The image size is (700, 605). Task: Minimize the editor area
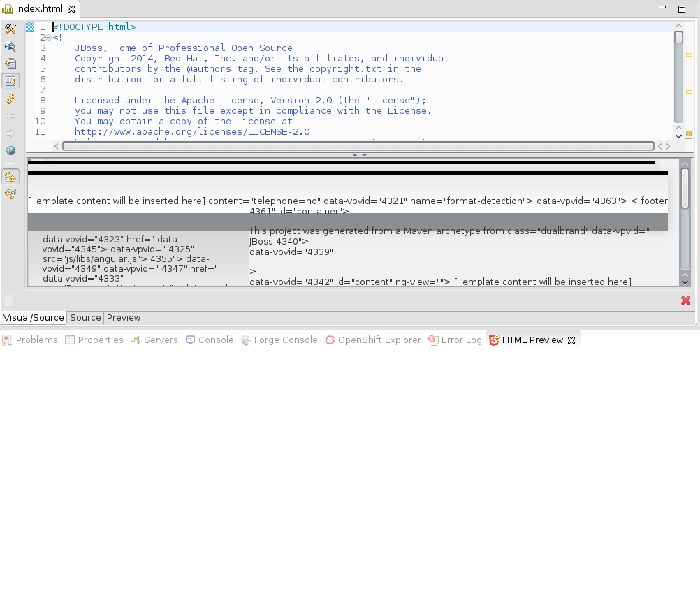(662, 7)
